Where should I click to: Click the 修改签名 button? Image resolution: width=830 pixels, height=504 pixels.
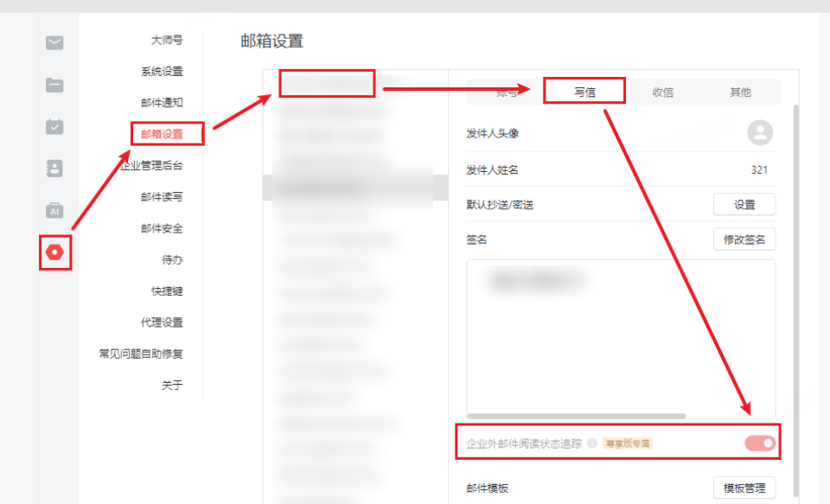(x=744, y=239)
